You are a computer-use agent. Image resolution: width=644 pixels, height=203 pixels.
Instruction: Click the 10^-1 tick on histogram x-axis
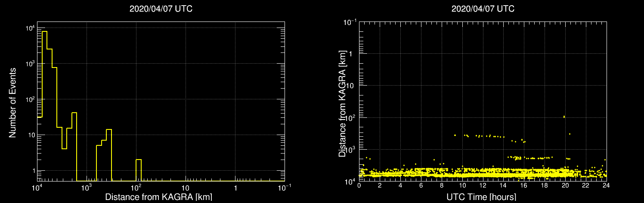(284, 188)
